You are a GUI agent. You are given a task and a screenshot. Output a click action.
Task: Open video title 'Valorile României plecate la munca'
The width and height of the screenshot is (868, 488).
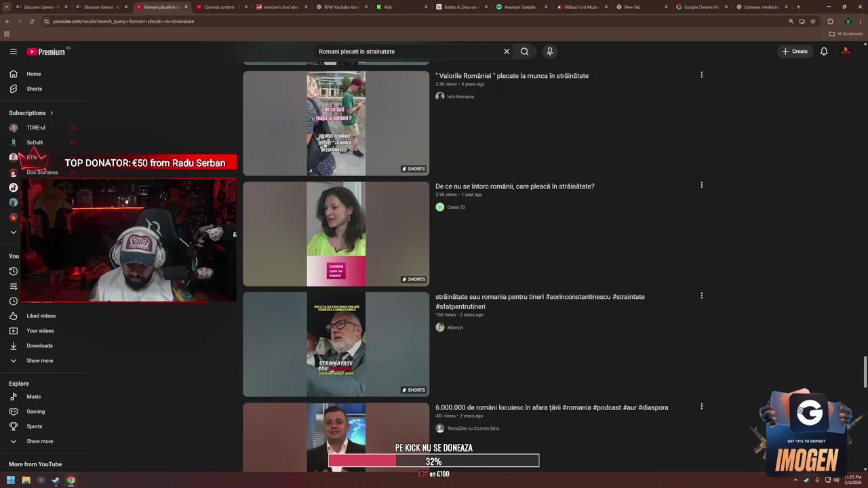coord(512,76)
